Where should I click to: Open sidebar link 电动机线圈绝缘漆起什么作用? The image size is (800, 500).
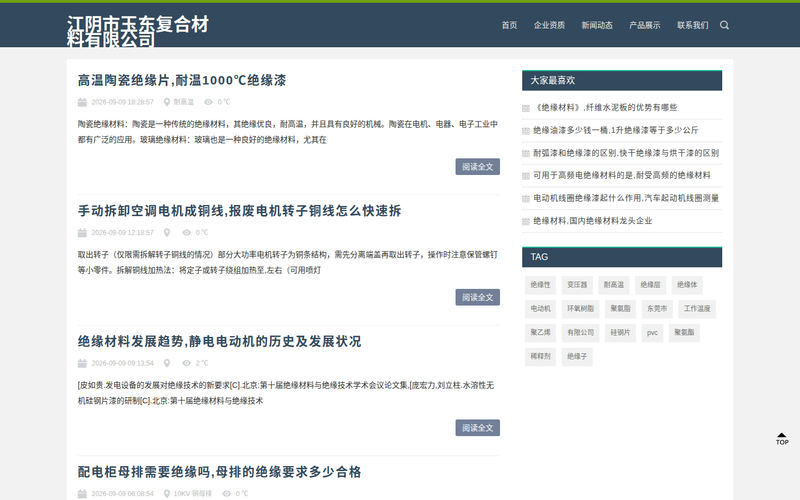click(x=626, y=198)
